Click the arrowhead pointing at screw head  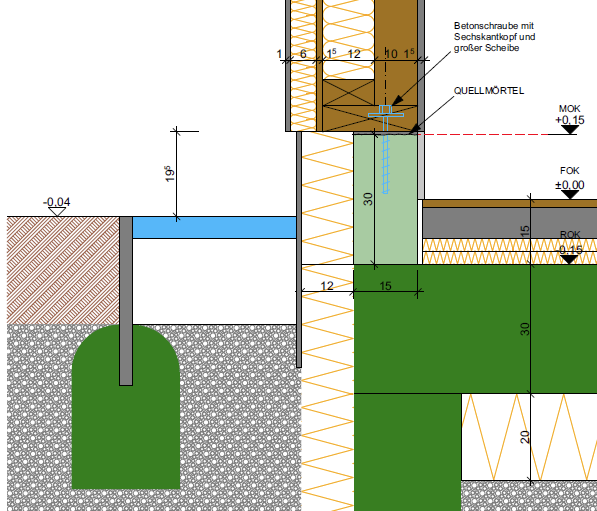(397, 101)
